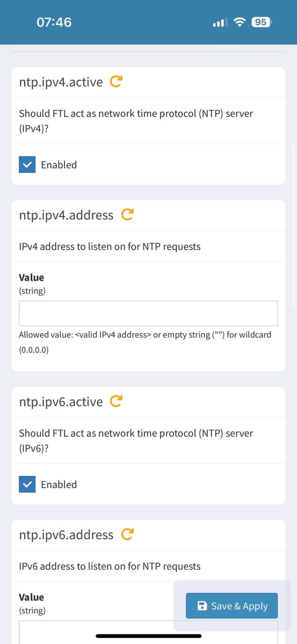Tap the cellular signal bars icon
The height and width of the screenshot is (644, 297).
coord(220,22)
